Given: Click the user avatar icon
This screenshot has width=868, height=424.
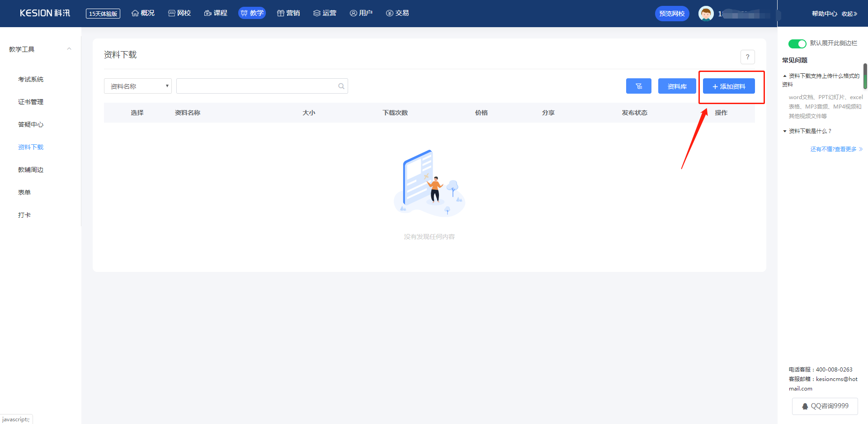Looking at the screenshot, I should click(706, 14).
